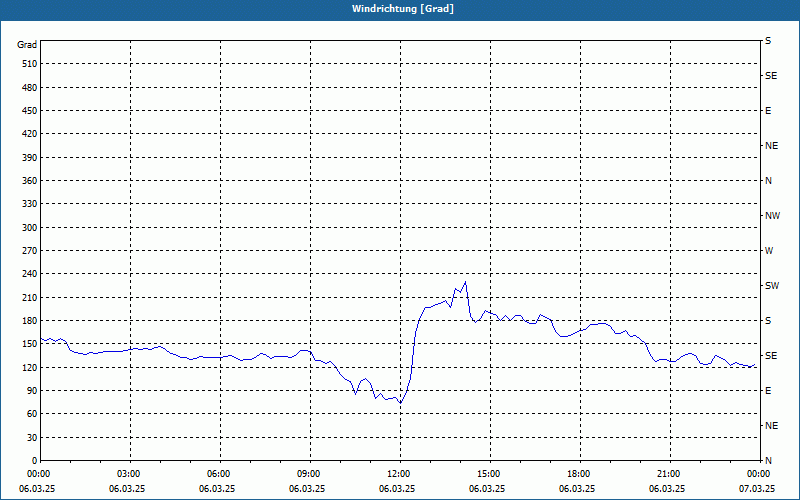Image resolution: width=800 pixels, height=500 pixels.
Task: Click the '06:00' time axis label
Action: 218,474
